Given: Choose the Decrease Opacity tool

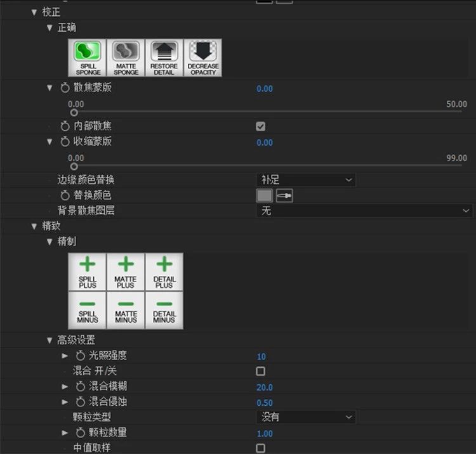Looking at the screenshot, I should point(203,58).
